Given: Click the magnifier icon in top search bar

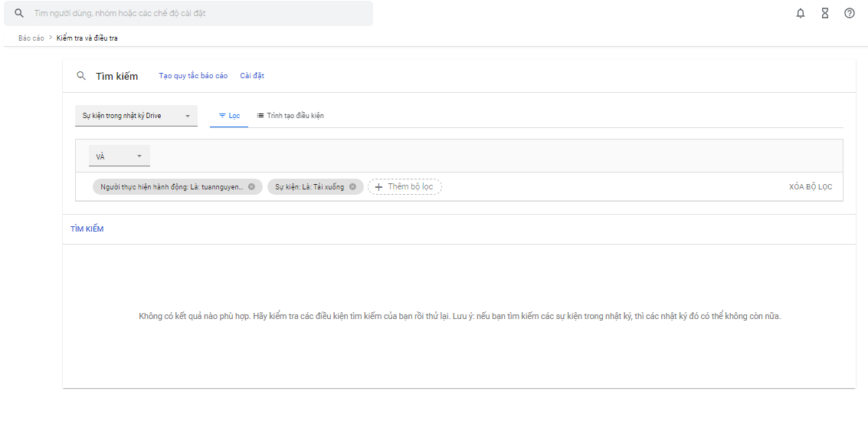Looking at the screenshot, I should (19, 13).
